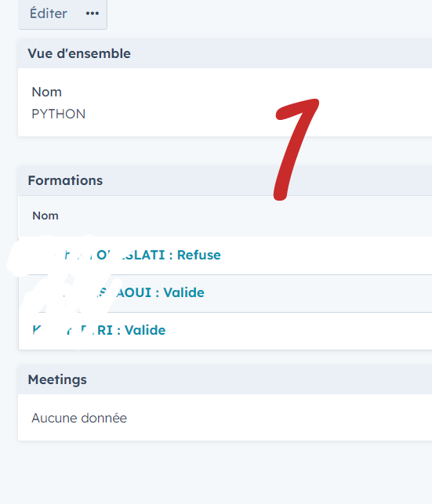
Task: Click Valide status in the second formation row
Action: [184, 292]
